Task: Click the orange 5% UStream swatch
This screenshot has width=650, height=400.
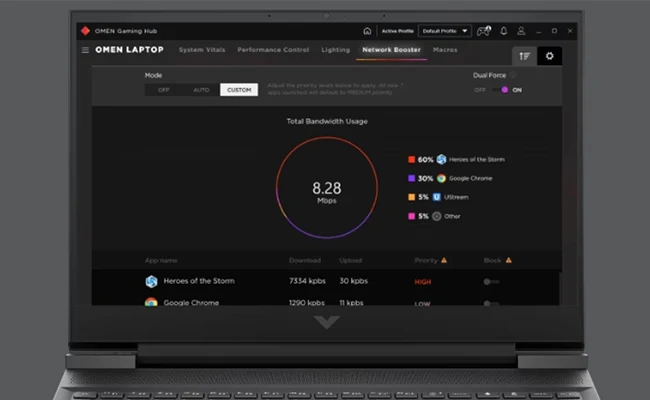Action: coord(412,197)
